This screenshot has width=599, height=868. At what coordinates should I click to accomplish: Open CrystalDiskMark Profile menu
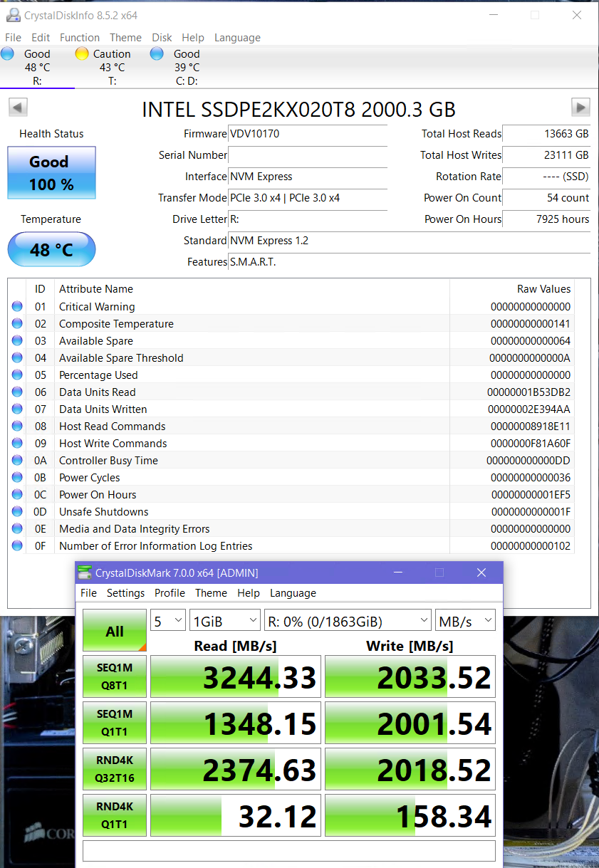tap(170, 593)
